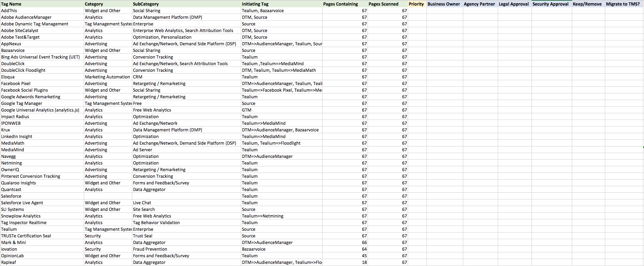Viewport: 644px width, 266px height.
Task: Select the Bazaarvoice tag name cell
Action: tap(42, 50)
